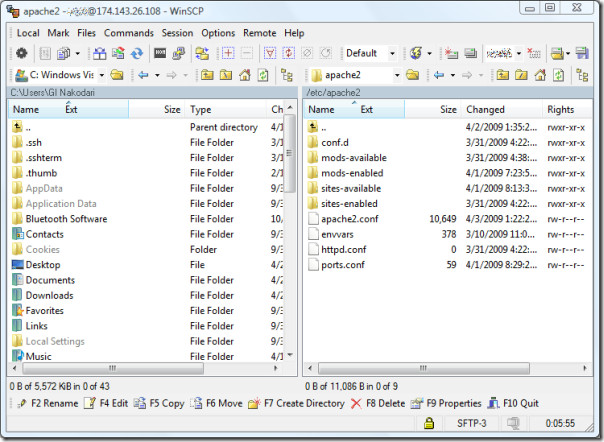Image resolution: width=604 pixels, height=442 pixels.
Task: Open the local drive dropdown C: Windows
Action: pos(102,75)
